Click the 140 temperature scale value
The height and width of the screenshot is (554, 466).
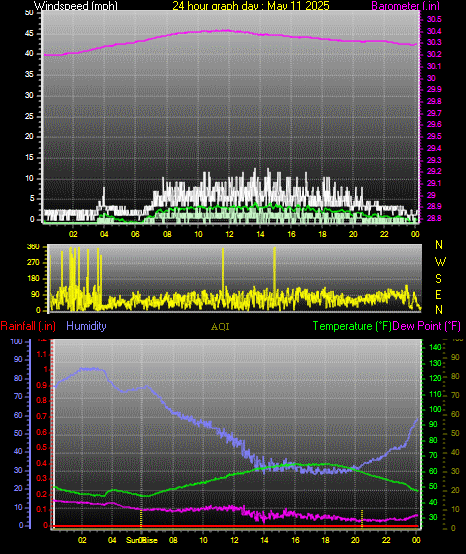pyautogui.click(x=435, y=347)
